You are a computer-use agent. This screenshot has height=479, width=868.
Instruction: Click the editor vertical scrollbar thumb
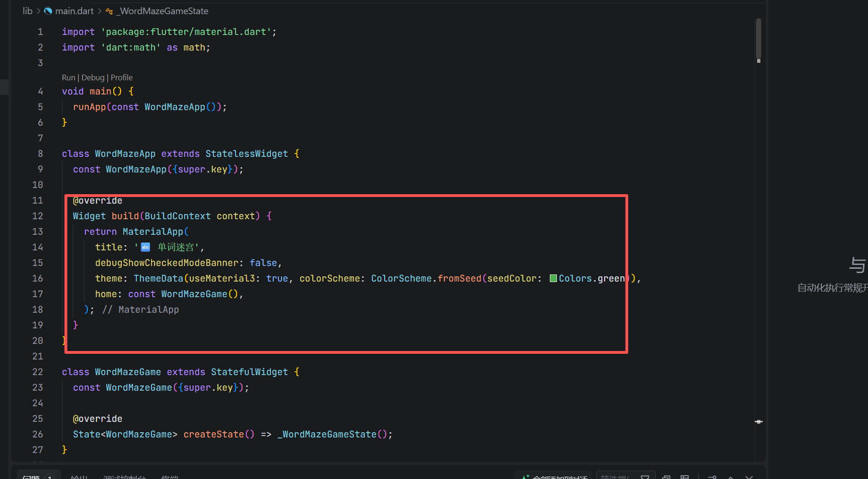click(758, 38)
